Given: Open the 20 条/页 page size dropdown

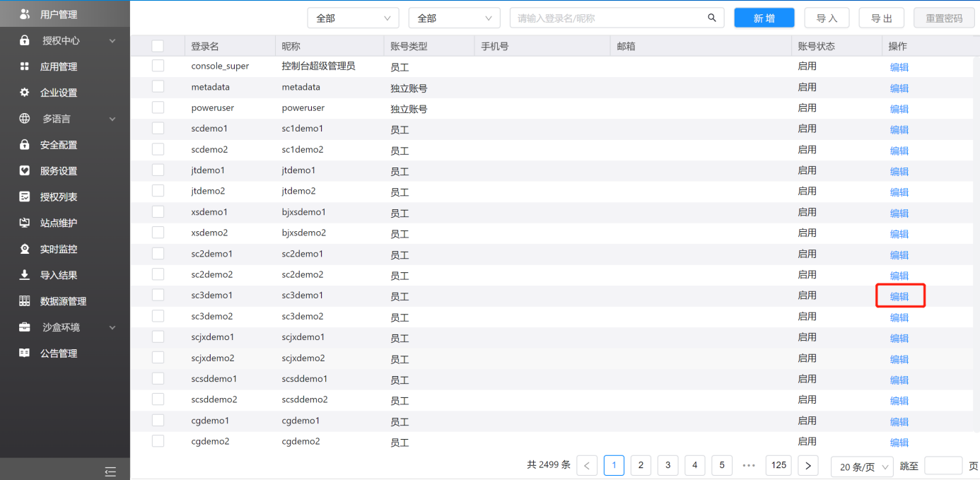Looking at the screenshot, I should (861, 467).
